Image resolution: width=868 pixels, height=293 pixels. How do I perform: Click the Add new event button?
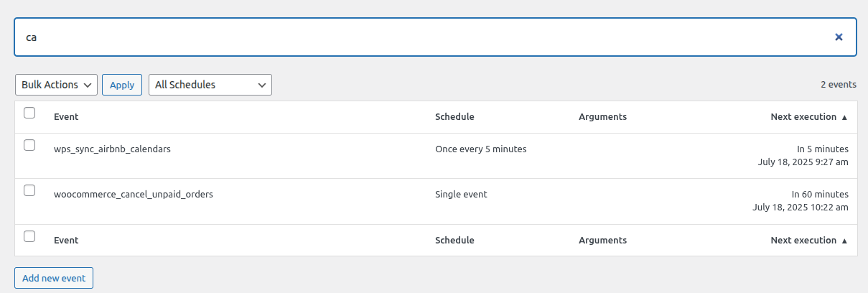click(54, 278)
